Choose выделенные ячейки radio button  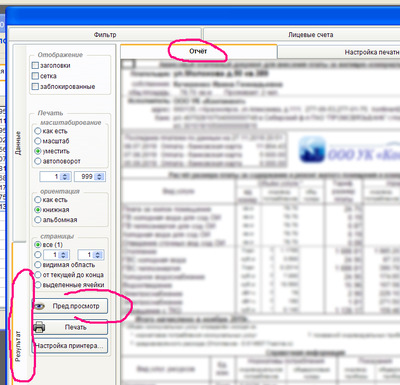(x=38, y=285)
